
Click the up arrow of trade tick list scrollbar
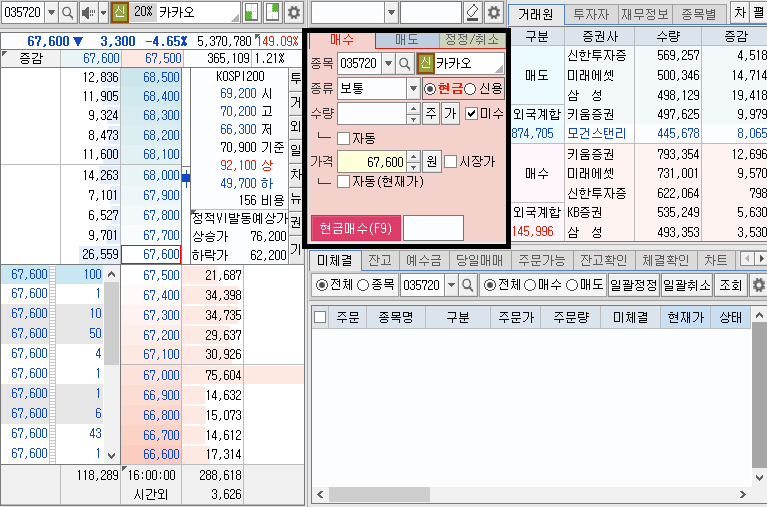112,275
